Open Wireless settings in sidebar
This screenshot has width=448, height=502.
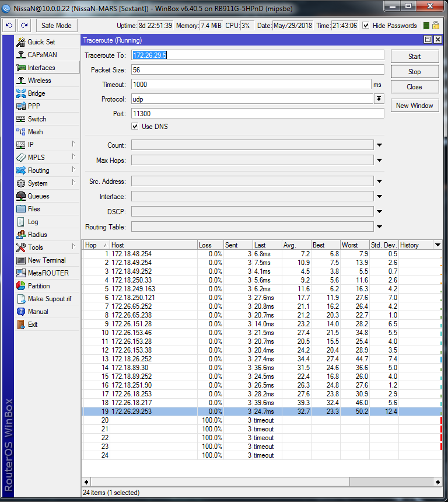39,81
